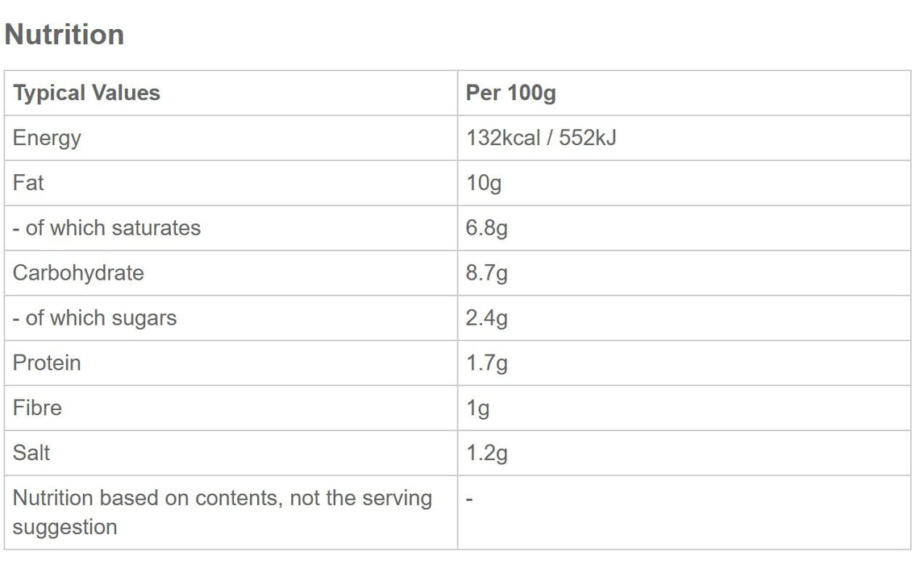Select the Fat row label

click(28, 183)
